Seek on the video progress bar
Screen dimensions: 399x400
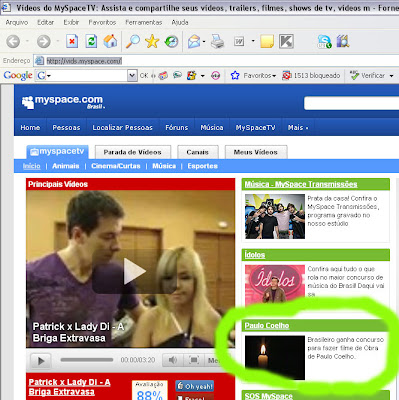pos(87,360)
